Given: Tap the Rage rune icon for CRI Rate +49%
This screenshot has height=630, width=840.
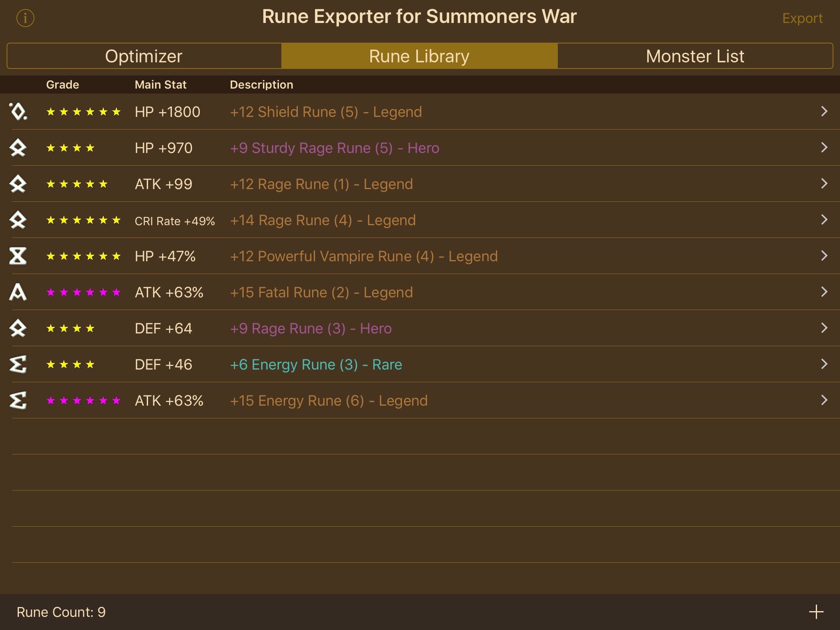Looking at the screenshot, I should pos(18,220).
